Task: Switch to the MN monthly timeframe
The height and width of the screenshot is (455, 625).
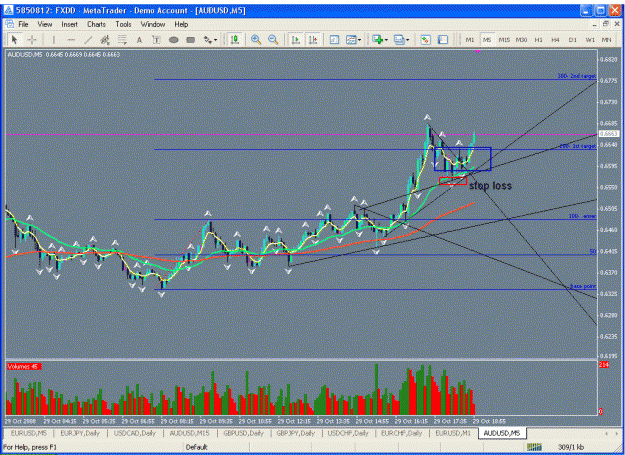Action: (607, 40)
